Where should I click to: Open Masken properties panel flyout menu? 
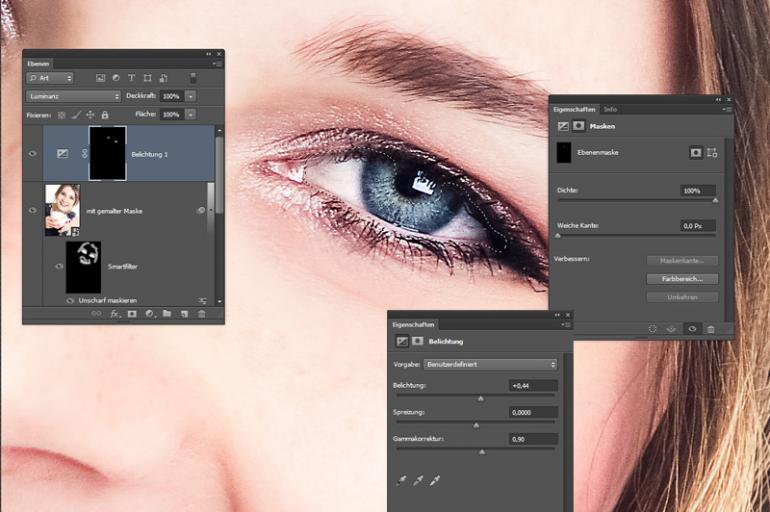coord(726,109)
